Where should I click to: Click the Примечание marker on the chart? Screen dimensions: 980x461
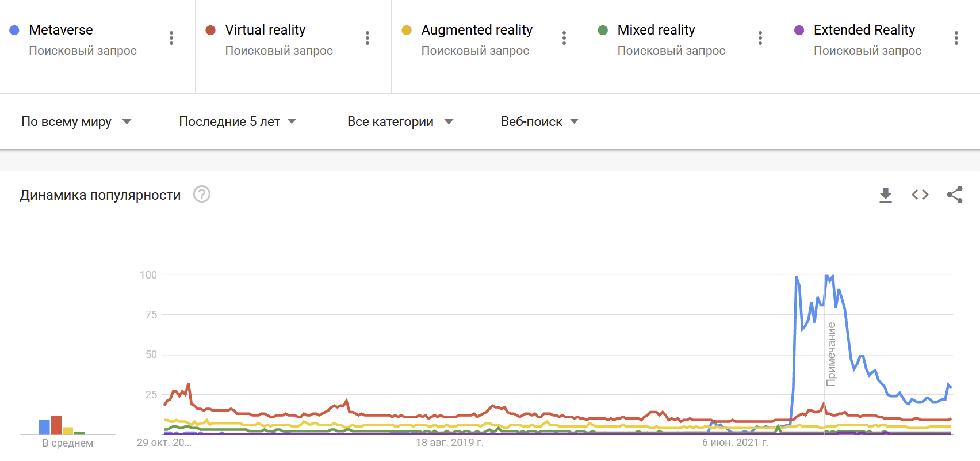831,353
